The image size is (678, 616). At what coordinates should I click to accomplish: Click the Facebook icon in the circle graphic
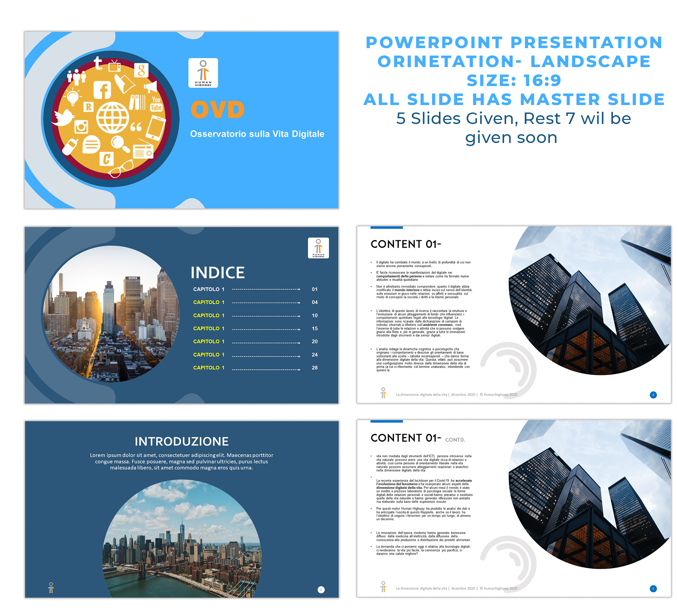(102, 90)
